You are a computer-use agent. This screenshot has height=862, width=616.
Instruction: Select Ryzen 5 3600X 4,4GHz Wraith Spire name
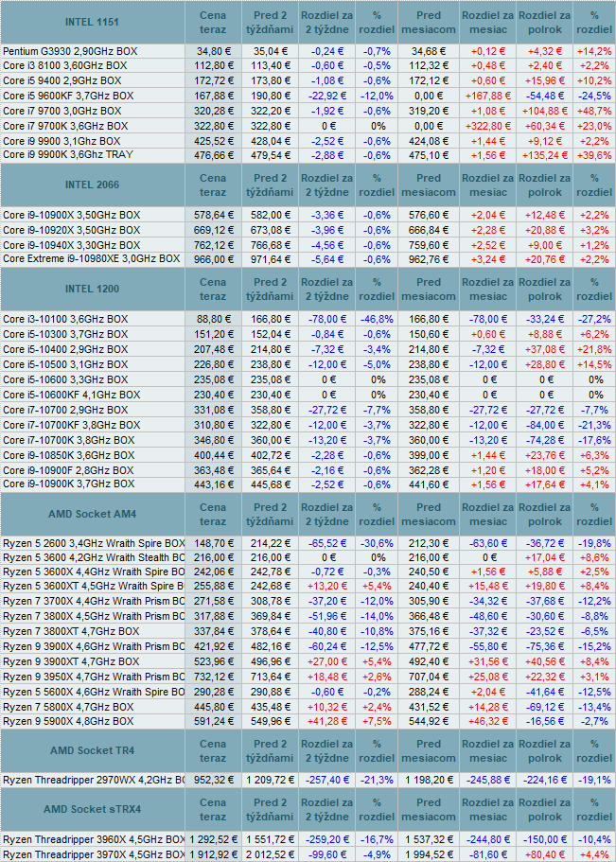tap(94, 572)
